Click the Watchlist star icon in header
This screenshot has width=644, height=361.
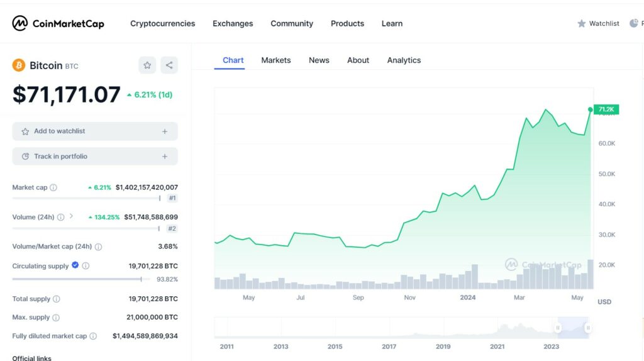581,23
